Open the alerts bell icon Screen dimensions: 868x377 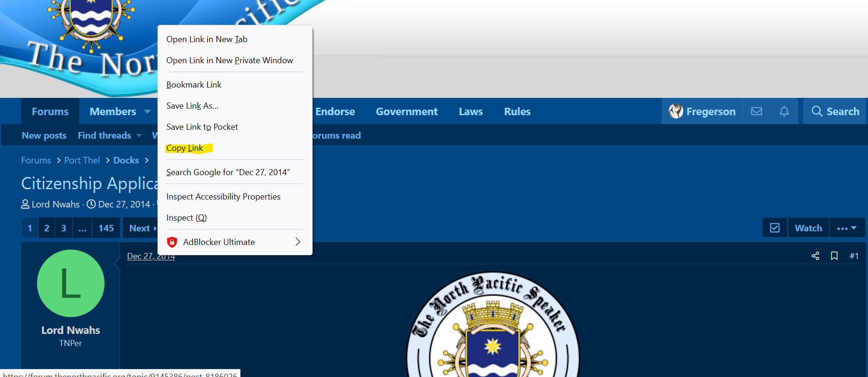(784, 111)
